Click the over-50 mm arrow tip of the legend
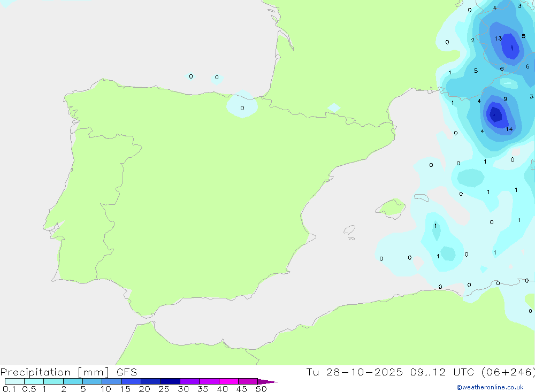 [x=267, y=382]
